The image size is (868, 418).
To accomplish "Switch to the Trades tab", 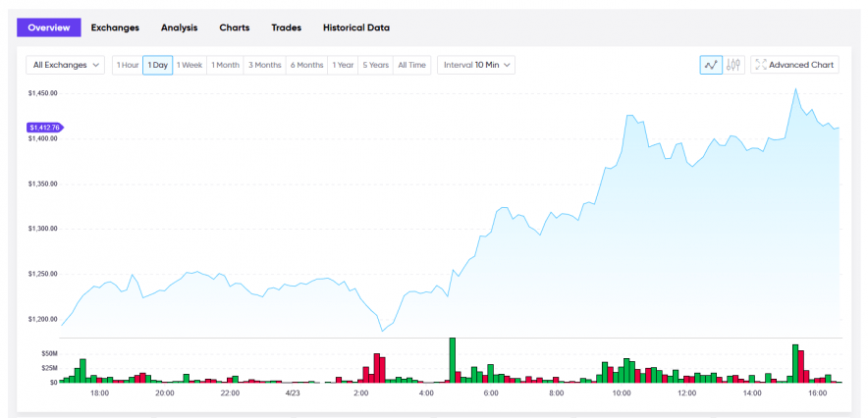I will click(286, 27).
